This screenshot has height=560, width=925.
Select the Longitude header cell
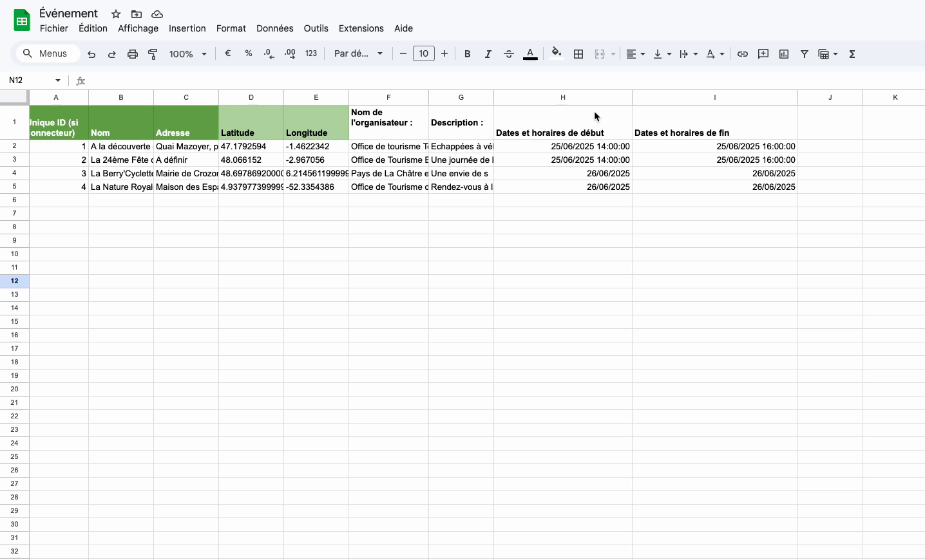[316, 122]
